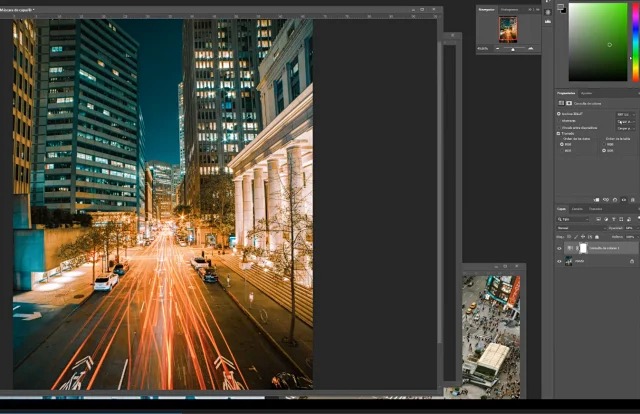
Task: Click the delete adjustment trash icon in Properties
Action: point(632,199)
